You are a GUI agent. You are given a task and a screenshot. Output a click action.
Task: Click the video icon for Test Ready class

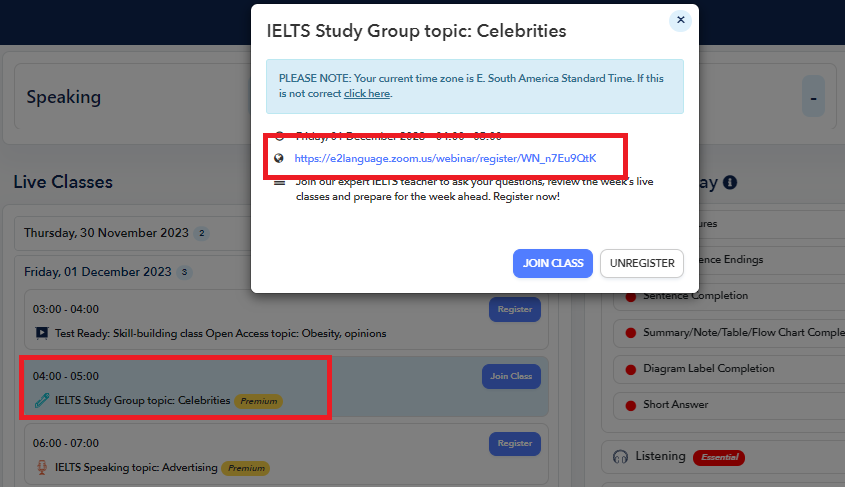[x=42, y=333]
